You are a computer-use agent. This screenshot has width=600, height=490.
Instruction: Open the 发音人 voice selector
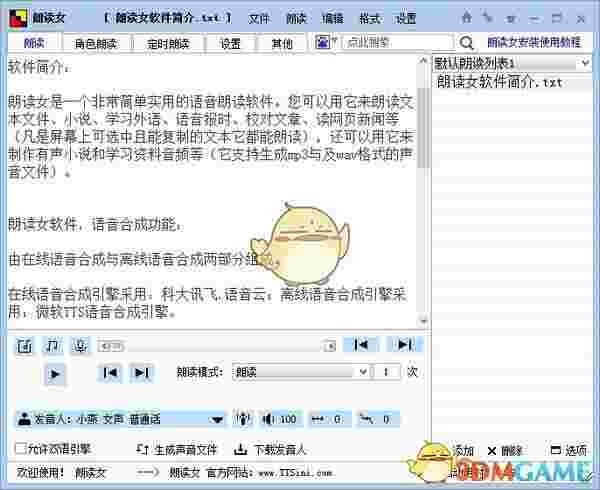coord(121,420)
